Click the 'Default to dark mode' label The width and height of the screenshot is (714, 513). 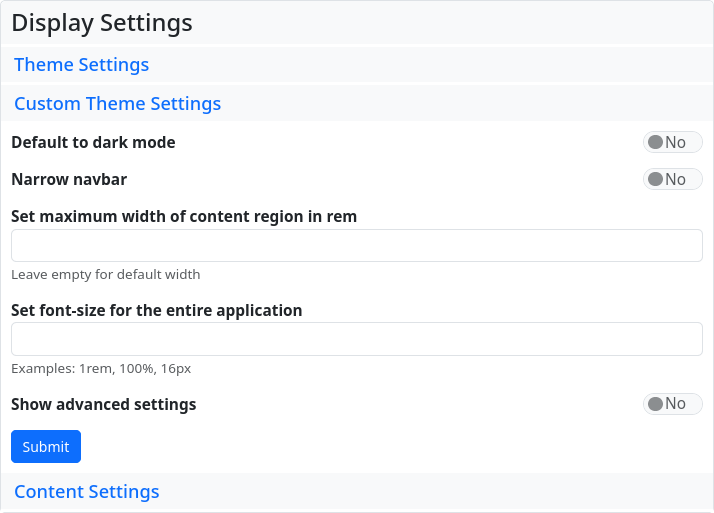[x=93, y=142]
